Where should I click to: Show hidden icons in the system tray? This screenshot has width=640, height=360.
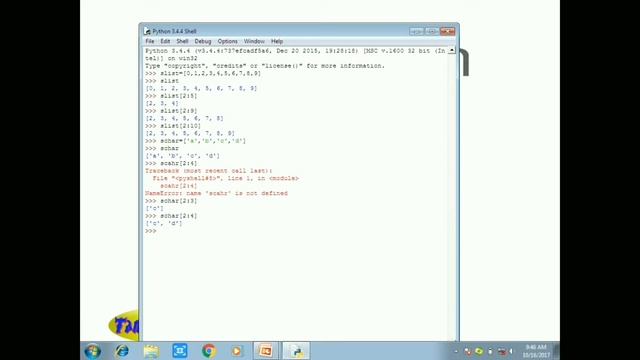pos(456,351)
